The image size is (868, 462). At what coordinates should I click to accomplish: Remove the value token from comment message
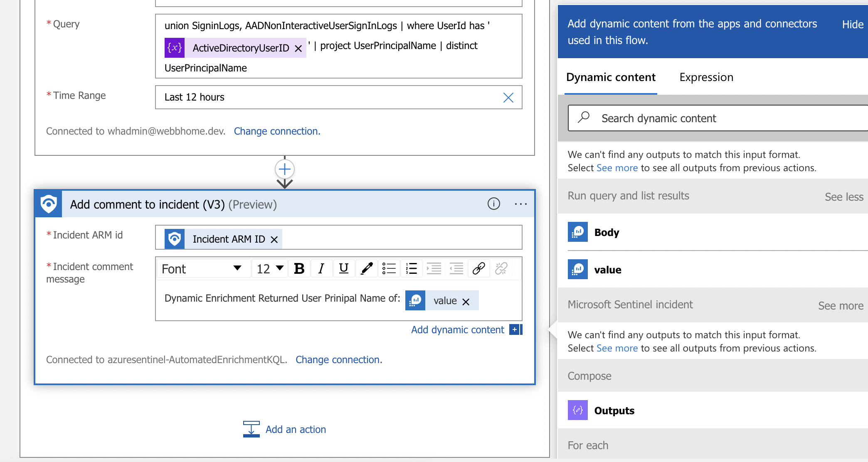pos(466,302)
